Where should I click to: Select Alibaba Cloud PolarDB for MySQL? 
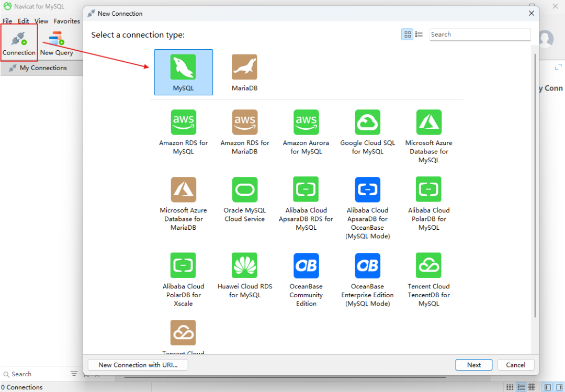429,204
